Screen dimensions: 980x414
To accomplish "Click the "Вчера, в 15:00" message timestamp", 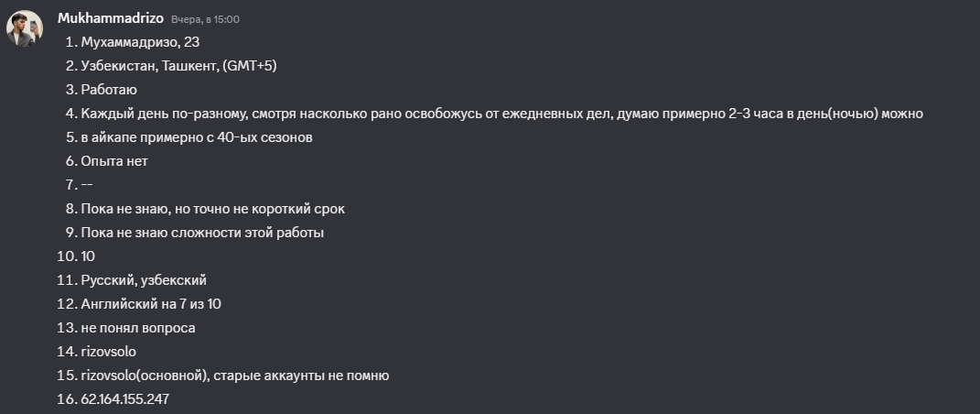I will click(206, 19).
